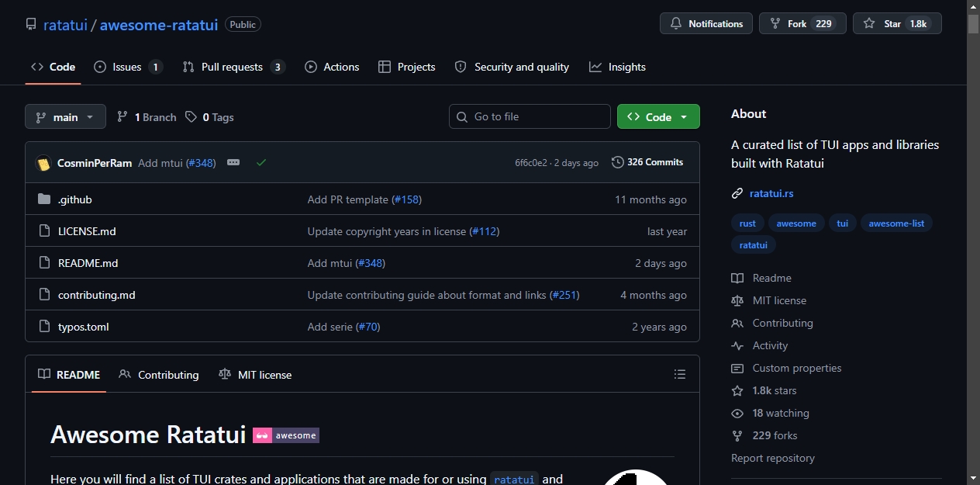This screenshot has width=980, height=485.
Task: Open commit hash 6f6c0e2
Action: click(x=531, y=163)
